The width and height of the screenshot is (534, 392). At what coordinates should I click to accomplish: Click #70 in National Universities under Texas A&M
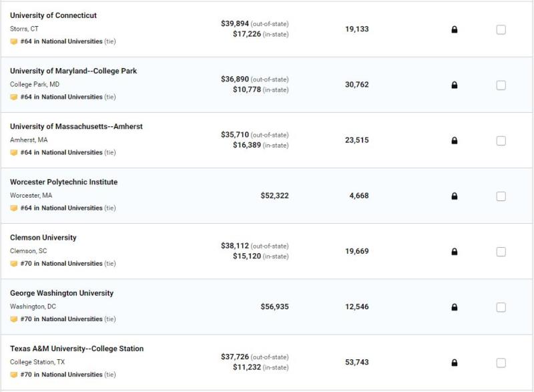point(61,374)
